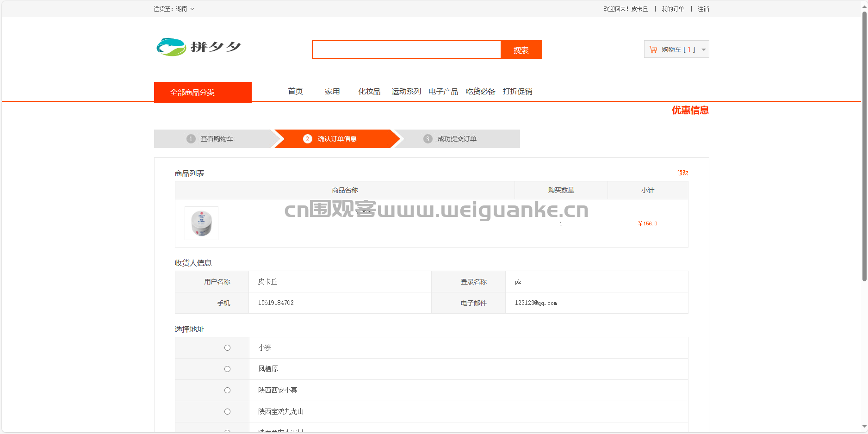The height and width of the screenshot is (434, 868).
Task: Click 修改 to edit product list
Action: click(682, 173)
